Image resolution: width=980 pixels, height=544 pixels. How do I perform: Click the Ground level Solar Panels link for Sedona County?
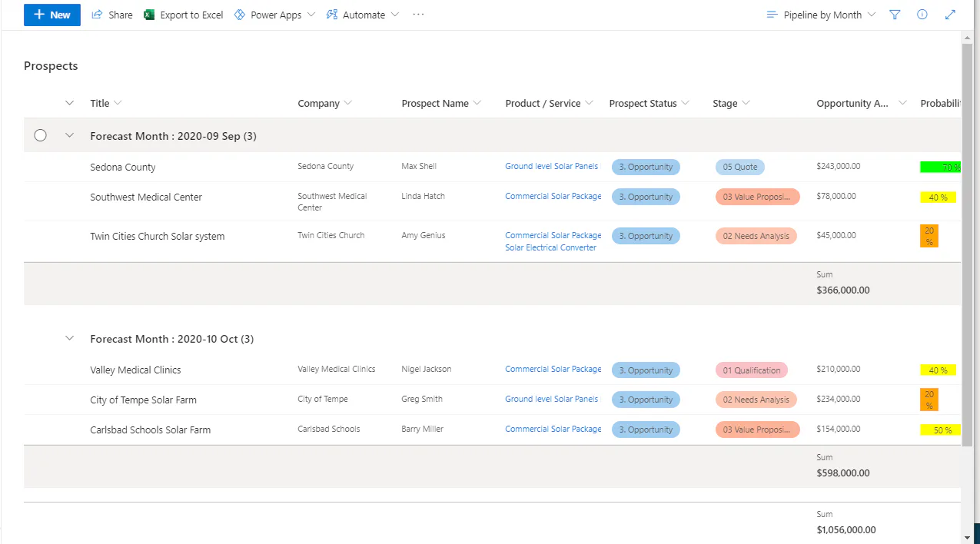point(551,166)
